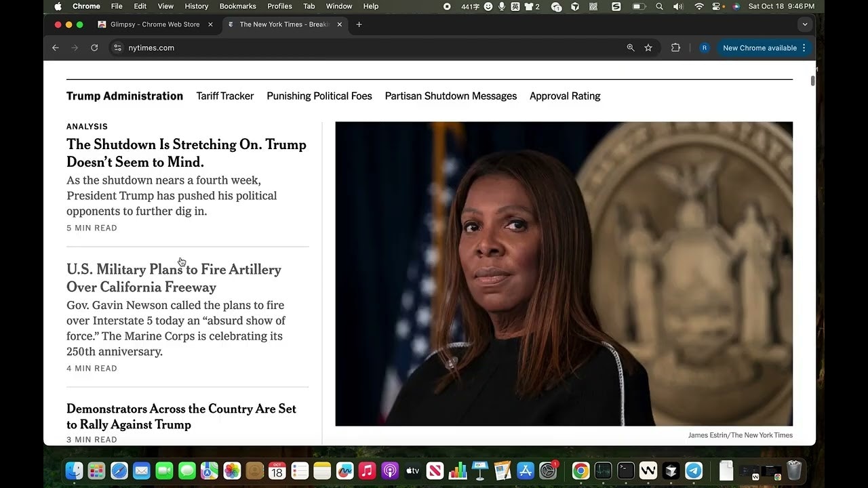Open battery status in menu bar
The image size is (868, 488).
pos(639,6)
